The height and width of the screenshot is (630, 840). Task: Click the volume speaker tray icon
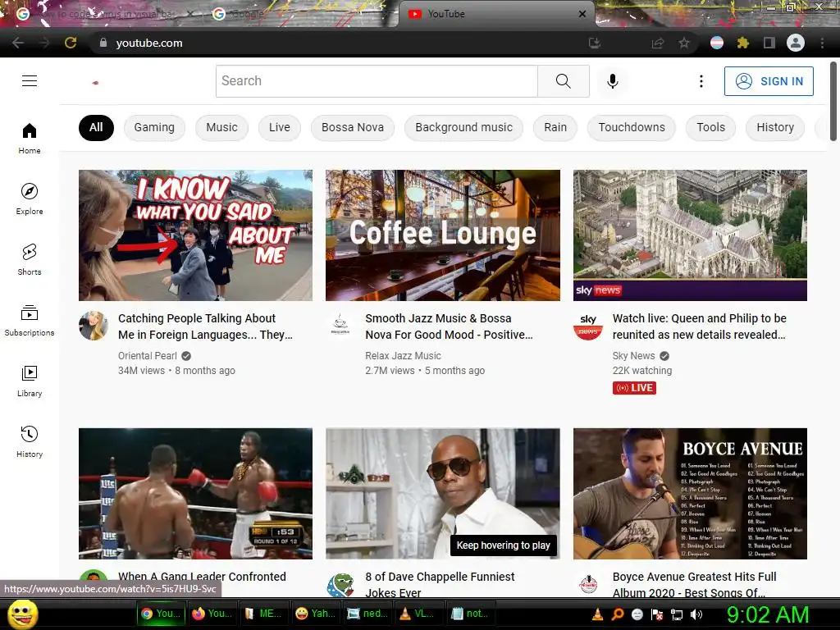696,614
